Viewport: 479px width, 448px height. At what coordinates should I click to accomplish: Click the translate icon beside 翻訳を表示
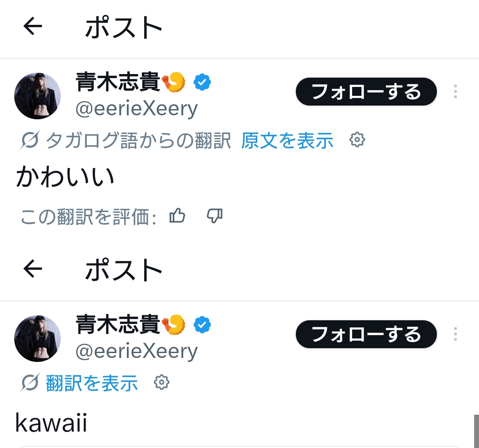point(30,382)
